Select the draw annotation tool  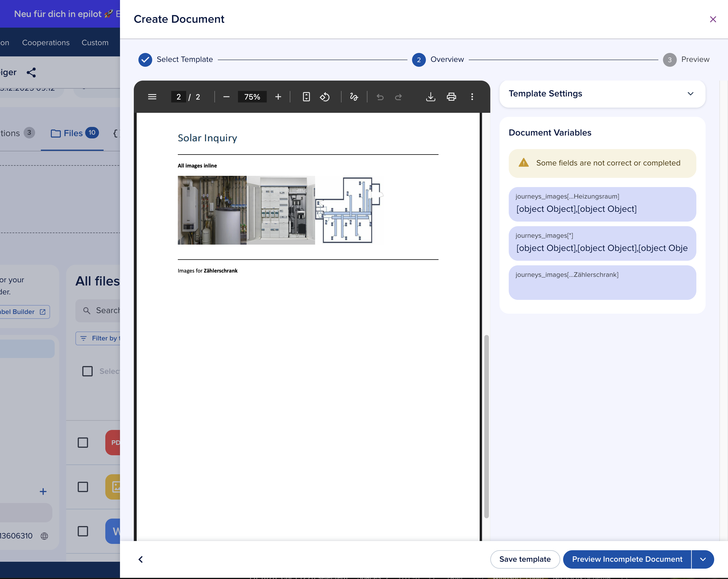click(x=354, y=97)
